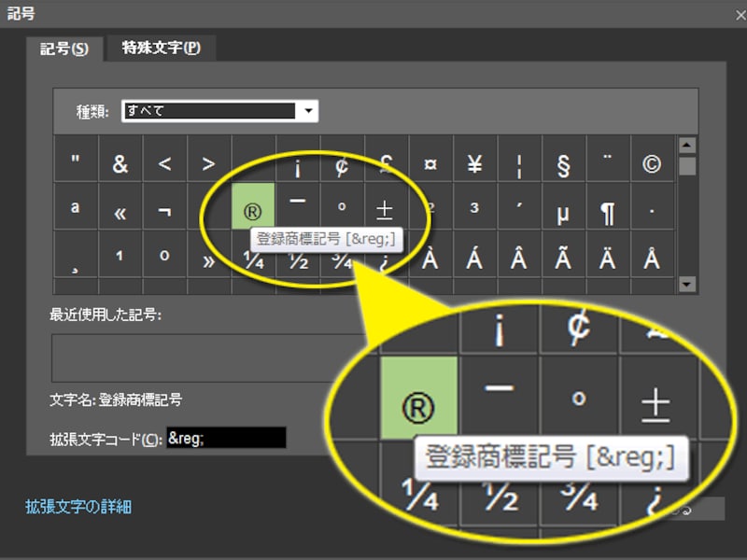
Task: Open the 種類 category dropdown
Action: pos(310,110)
